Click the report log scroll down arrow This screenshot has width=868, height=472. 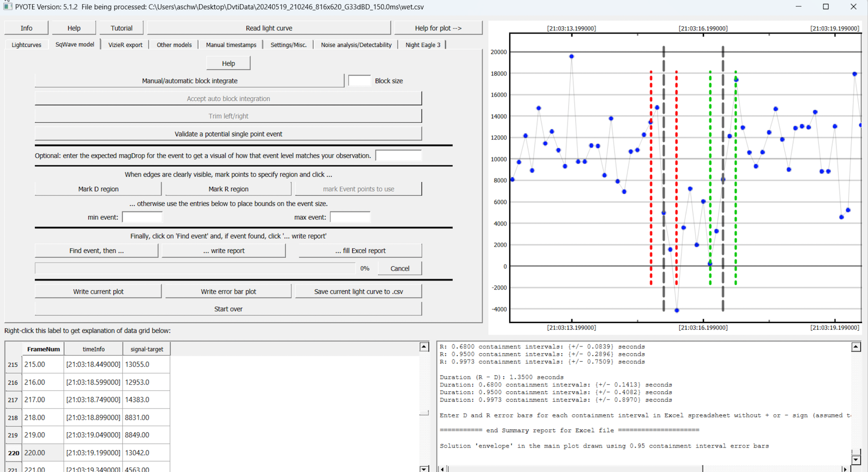(x=855, y=460)
